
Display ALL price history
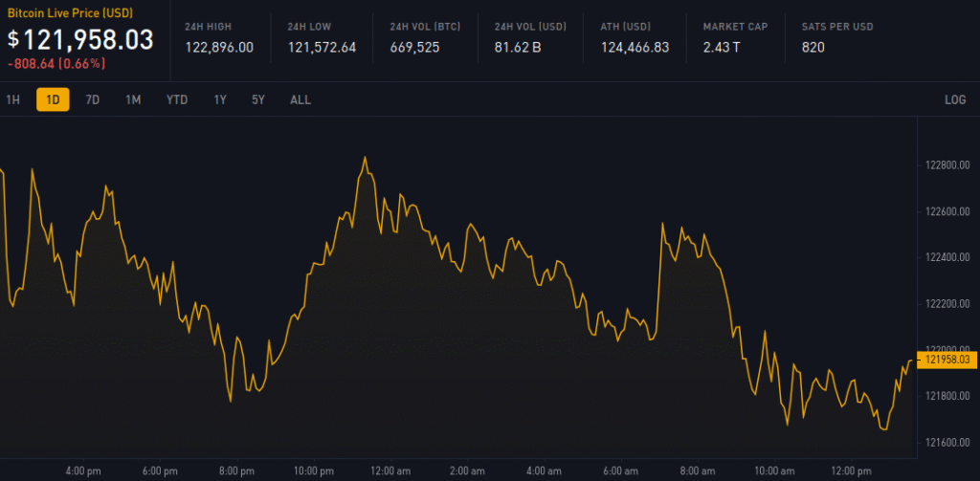click(300, 99)
